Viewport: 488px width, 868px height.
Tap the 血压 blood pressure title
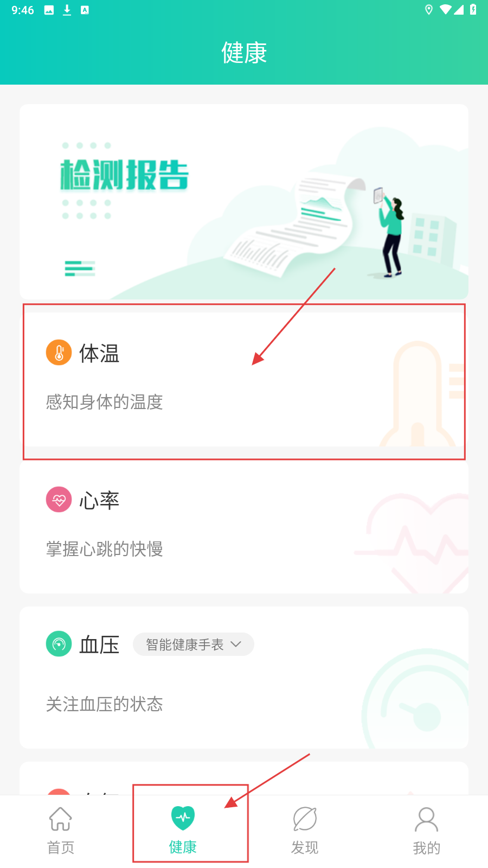[x=99, y=644]
